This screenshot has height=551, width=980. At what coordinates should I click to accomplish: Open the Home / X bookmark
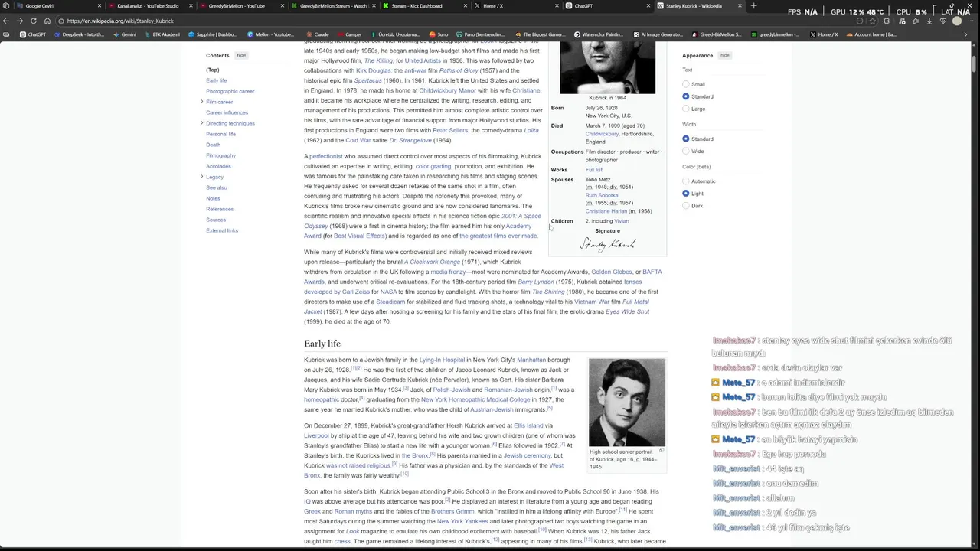pos(824,34)
